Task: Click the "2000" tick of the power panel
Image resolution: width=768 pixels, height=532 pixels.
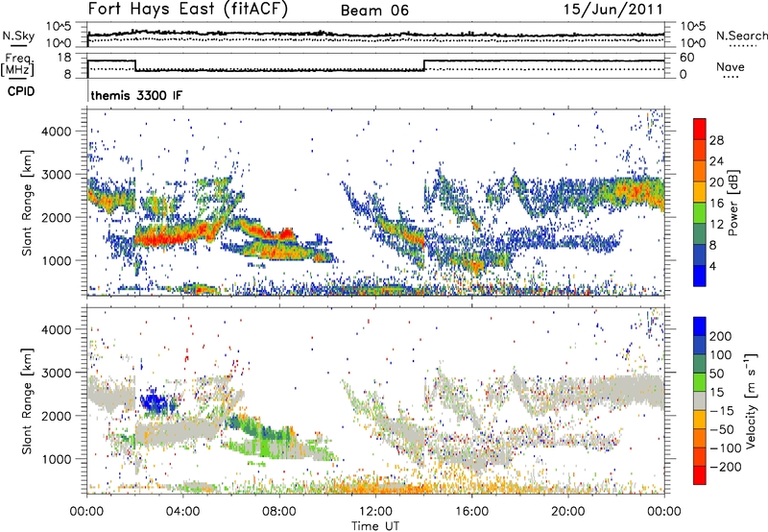Action: 56,217
